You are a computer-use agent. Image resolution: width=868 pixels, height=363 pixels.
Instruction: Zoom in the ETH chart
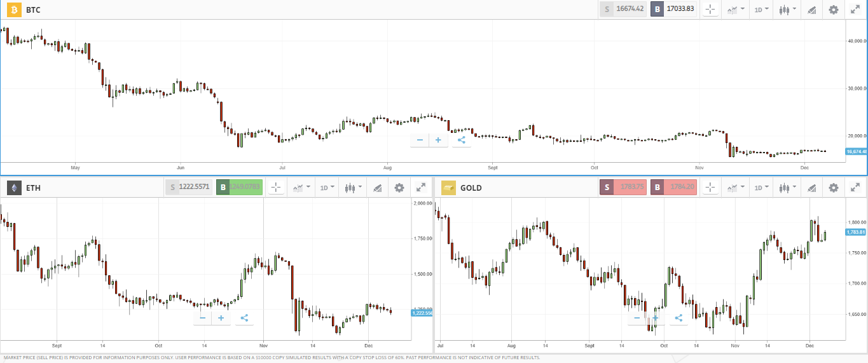point(221,318)
